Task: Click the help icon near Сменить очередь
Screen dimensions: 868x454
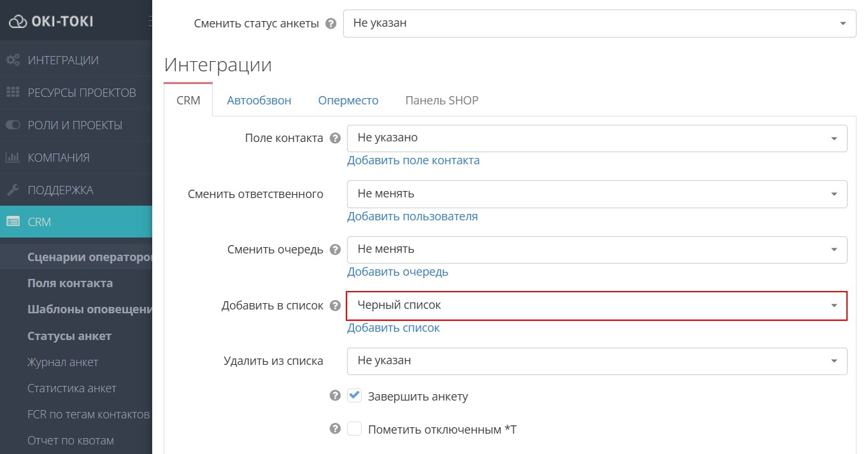Action: [x=334, y=250]
